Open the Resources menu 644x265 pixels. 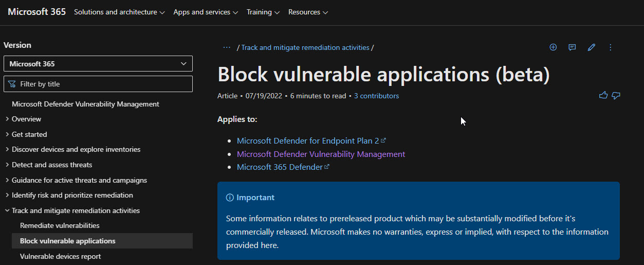tap(308, 12)
